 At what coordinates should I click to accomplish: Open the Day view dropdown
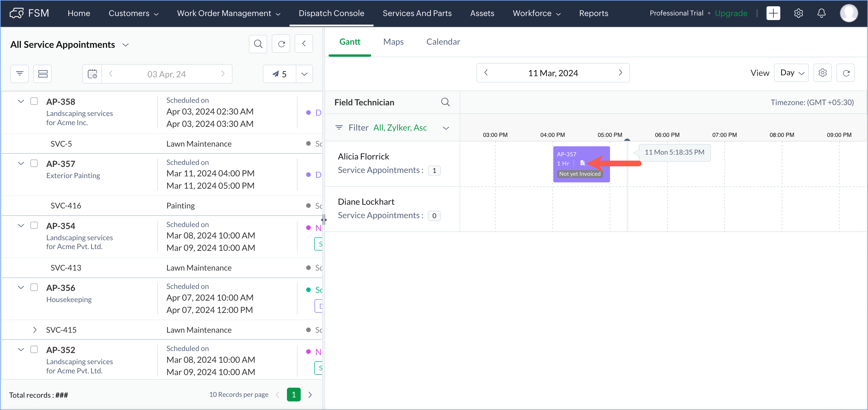point(791,73)
